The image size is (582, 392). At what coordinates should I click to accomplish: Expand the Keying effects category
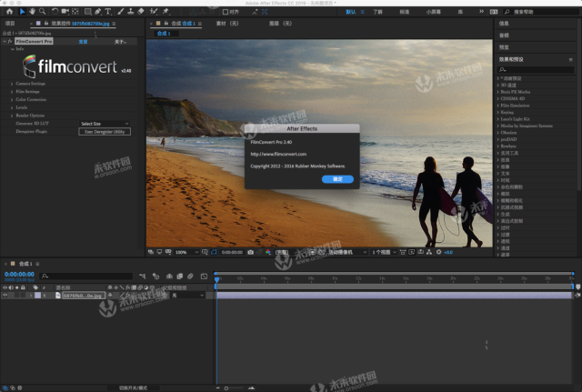click(x=497, y=112)
